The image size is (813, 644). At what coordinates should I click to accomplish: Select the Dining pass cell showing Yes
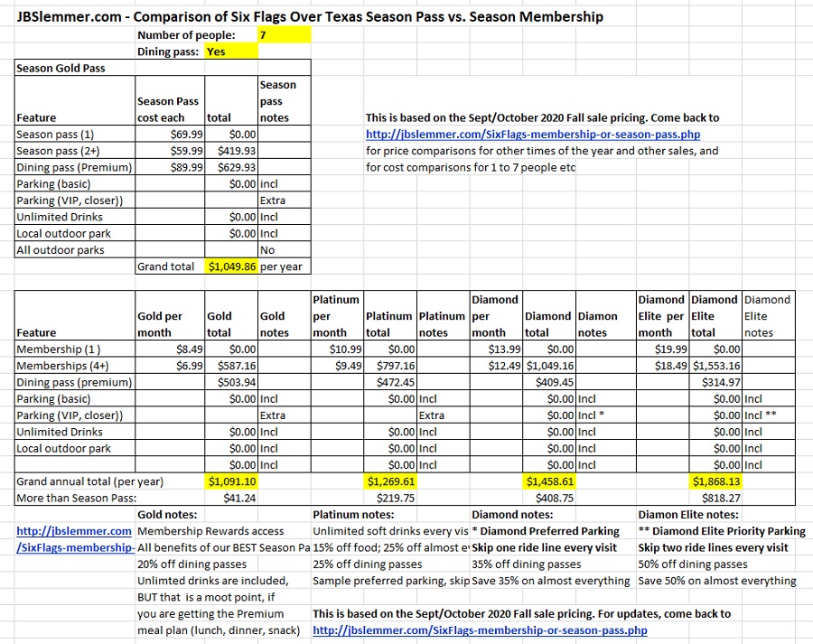click(x=231, y=51)
